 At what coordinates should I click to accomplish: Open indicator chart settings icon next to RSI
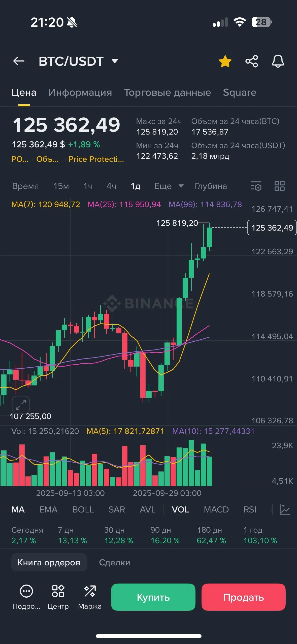point(285,509)
